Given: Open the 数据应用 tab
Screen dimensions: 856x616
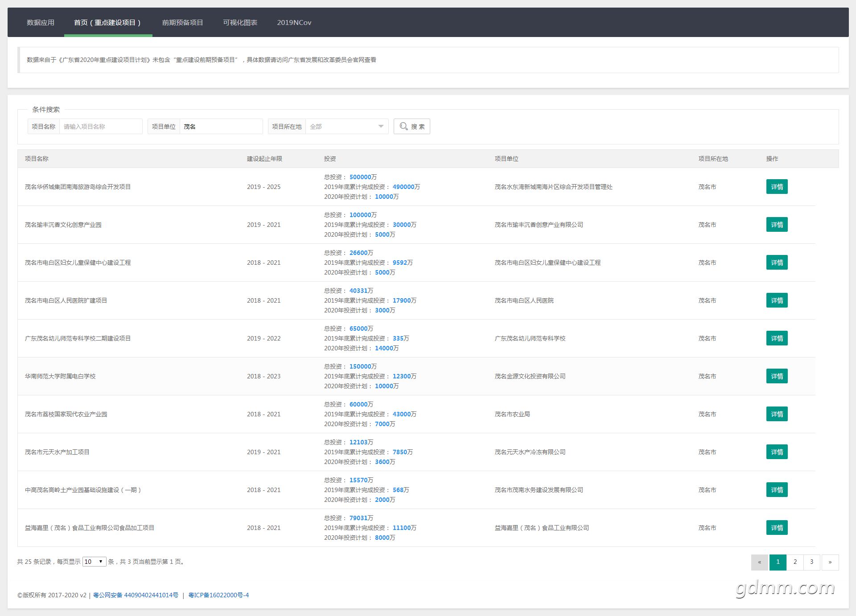Looking at the screenshot, I should pos(41,22).
